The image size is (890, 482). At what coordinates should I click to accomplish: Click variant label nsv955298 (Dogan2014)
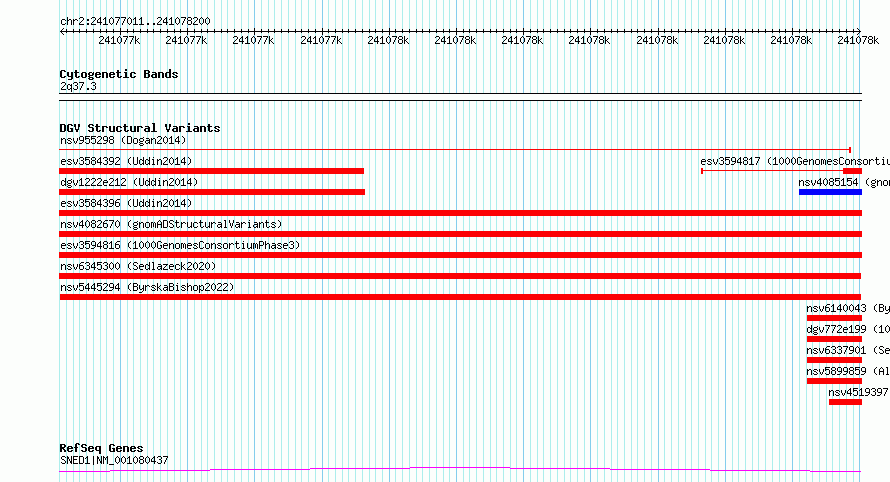point(123,140)
